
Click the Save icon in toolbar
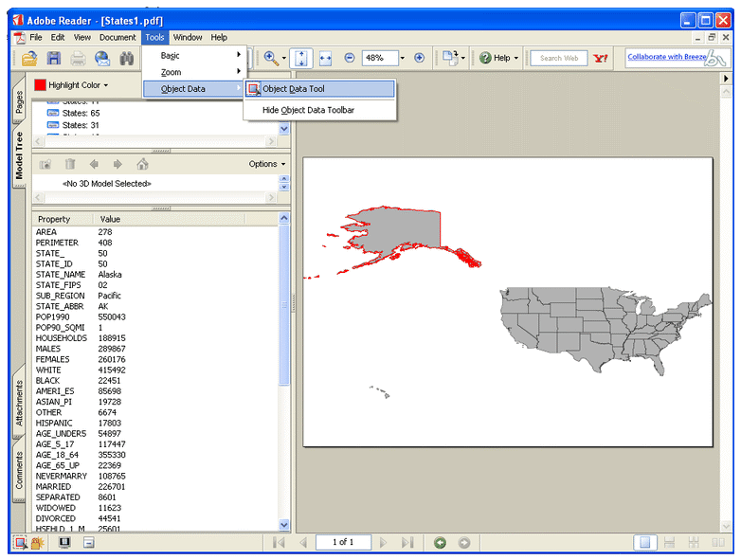(x=54, y=58)
